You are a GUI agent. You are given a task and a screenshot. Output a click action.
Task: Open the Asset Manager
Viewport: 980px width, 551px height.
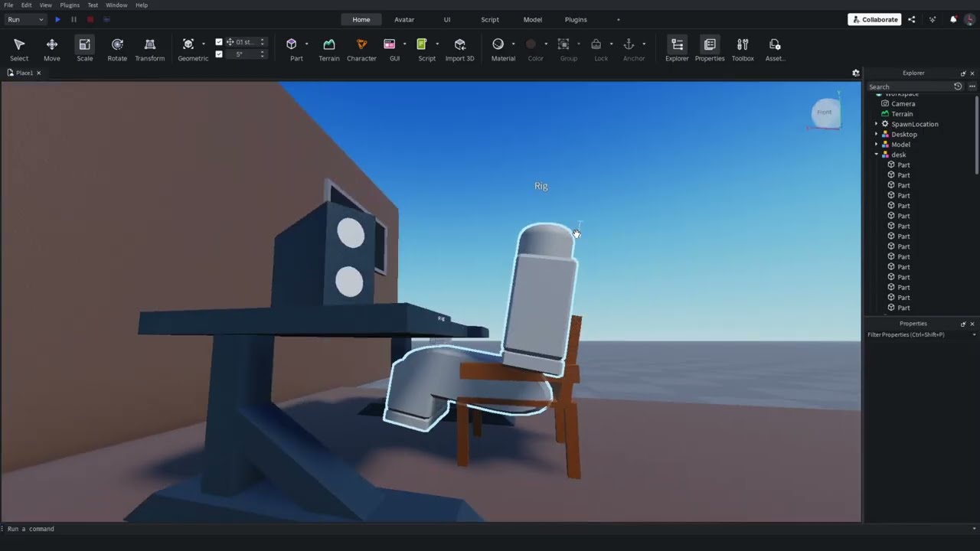(775, 50)
